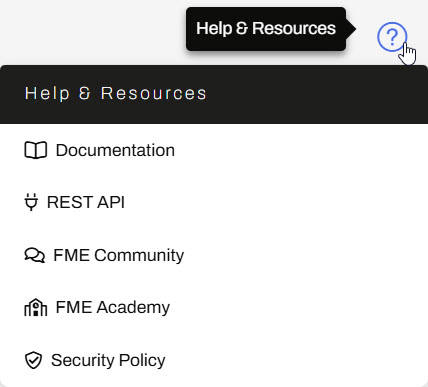Click the black Help & Resources tooltip

266,29
